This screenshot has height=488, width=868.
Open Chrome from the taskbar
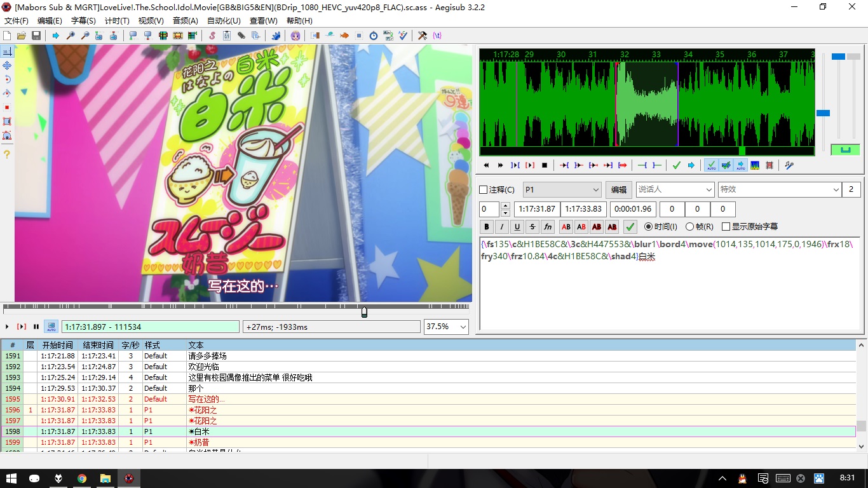pyautogui.click(x=82, y=478)
